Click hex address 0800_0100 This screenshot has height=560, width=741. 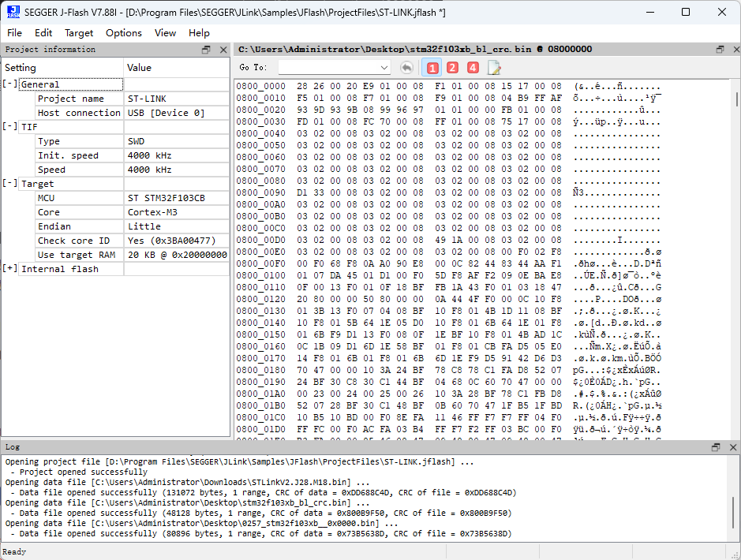tap(261, 275)
